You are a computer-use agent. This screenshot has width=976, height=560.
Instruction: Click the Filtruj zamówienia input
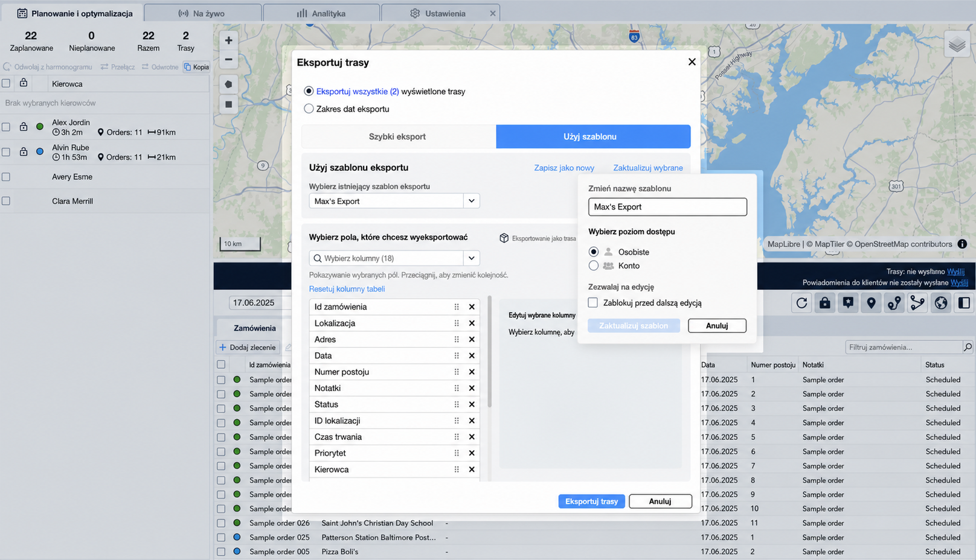coord(904,347)
